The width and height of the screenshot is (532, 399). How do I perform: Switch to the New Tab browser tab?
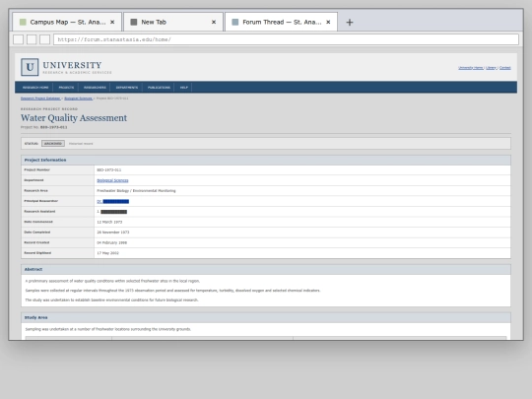coord(173,22)
